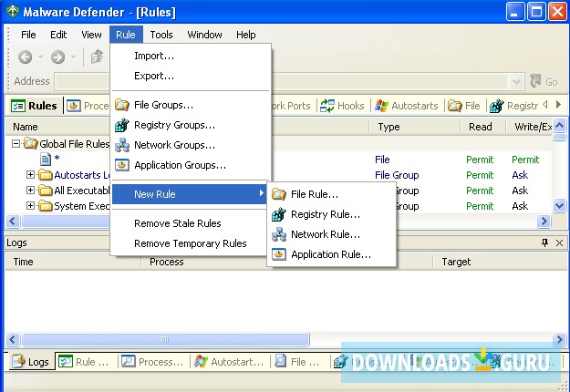Expand the Autostarts tree folder
This screenshot has width=570, height=392.
pos(30,175)
